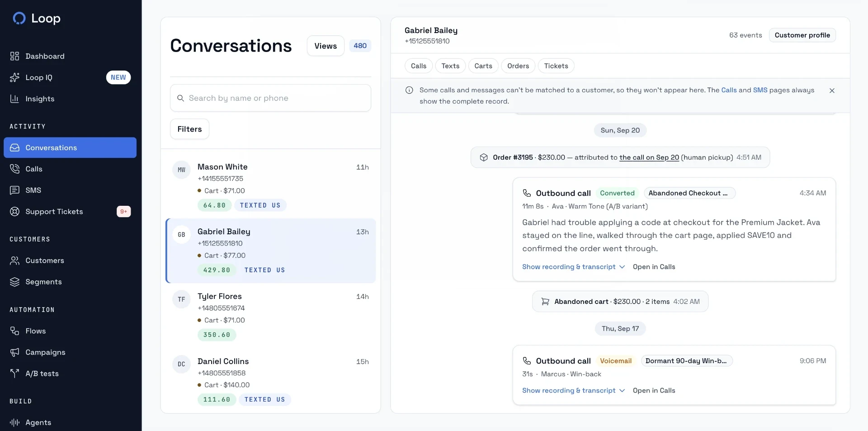Click the Flows icon in sidebar
Screen dimensions: 868x431
[14, 331]
